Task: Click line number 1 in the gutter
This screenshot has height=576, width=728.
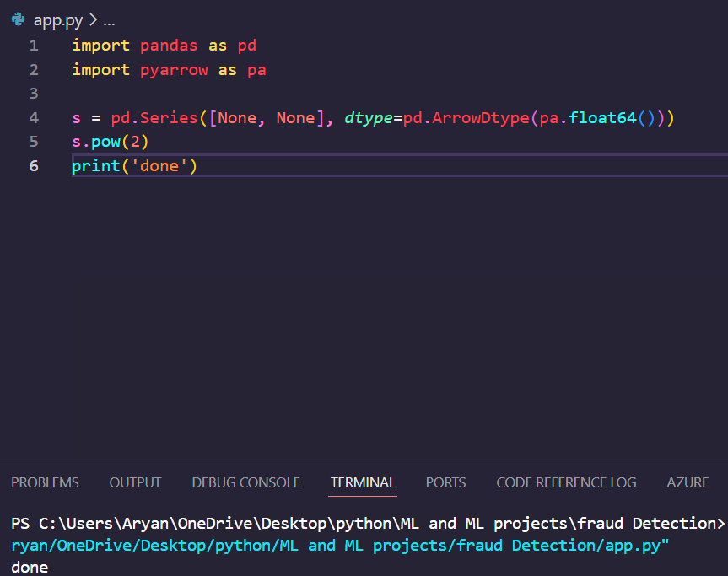Action: pyautogui.click(x=34, y=46)
